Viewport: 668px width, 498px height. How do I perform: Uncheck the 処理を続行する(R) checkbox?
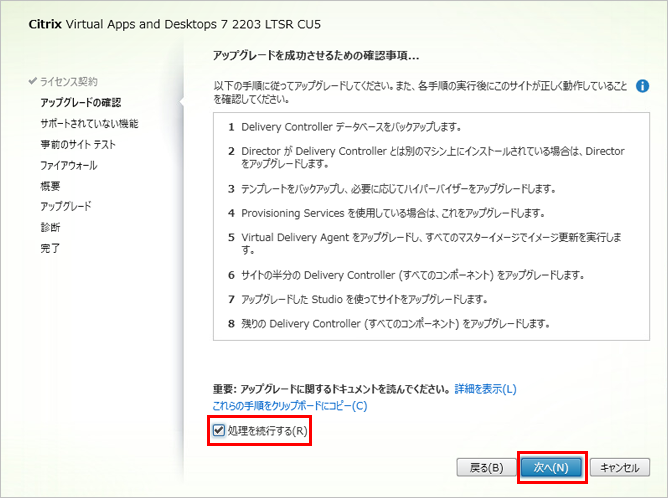219,431
